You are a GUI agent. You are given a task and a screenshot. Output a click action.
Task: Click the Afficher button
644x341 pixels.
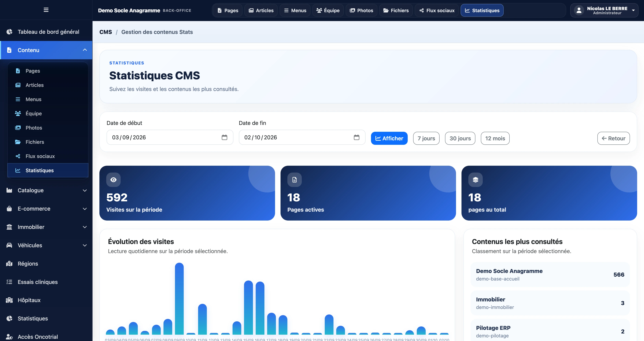click(389, 138)
